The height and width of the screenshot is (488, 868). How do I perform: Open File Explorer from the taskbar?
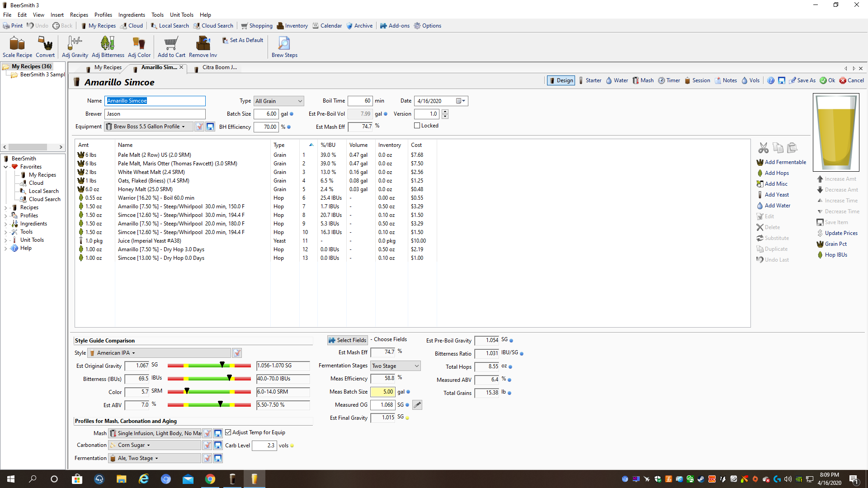tap(122, 479)
